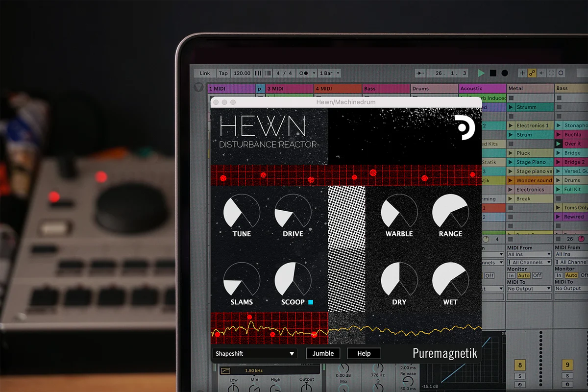Click the Session Record circle button

pyautogui.click(x=561, y=73)
